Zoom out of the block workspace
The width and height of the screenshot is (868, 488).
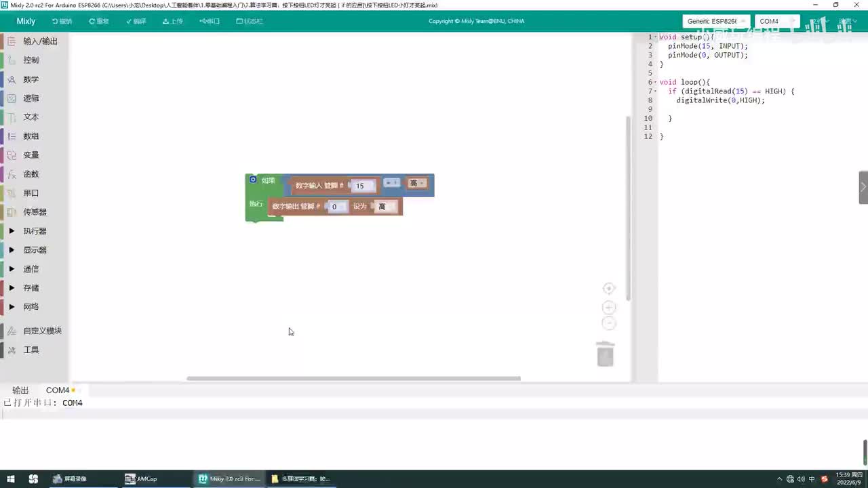(x=609, y=323)
